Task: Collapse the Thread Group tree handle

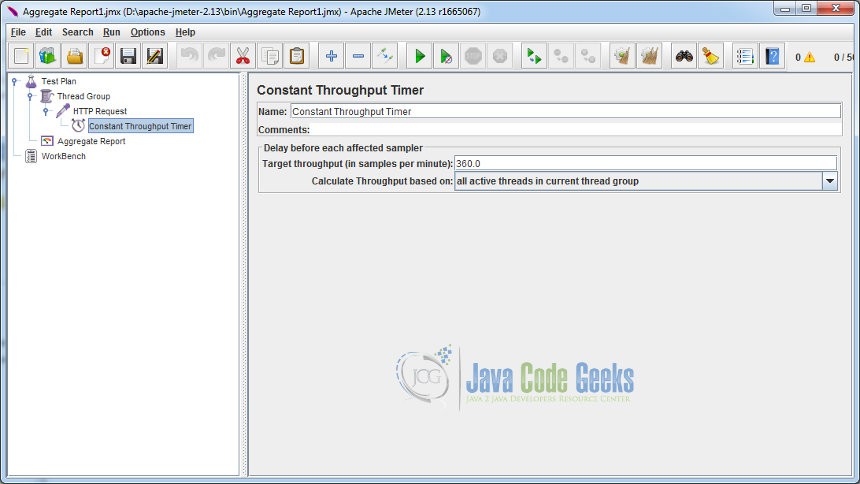Action: [30, 96]
